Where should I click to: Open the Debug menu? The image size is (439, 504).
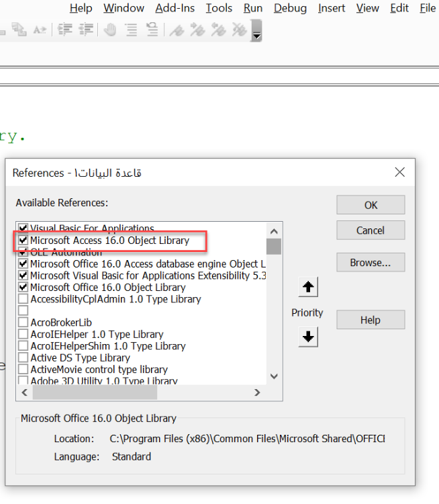(290, 7)
